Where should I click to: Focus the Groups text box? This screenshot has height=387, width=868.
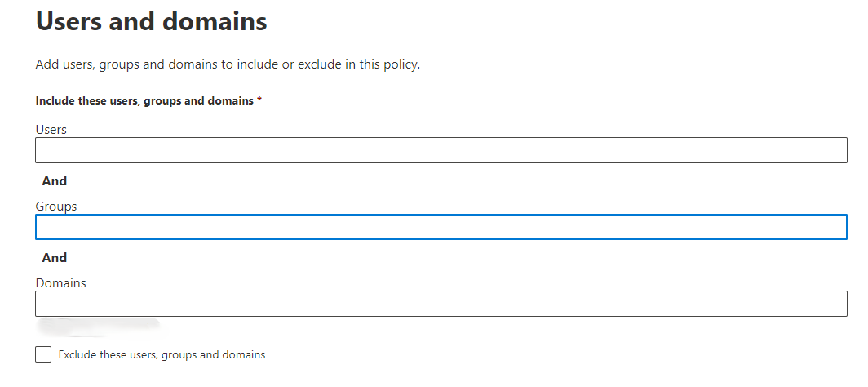[441, 227]
